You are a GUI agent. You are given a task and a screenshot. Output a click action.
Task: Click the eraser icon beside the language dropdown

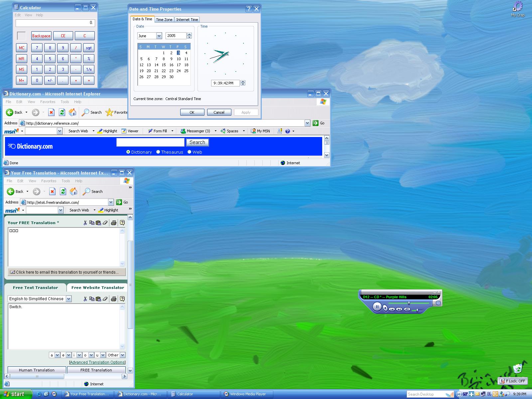pyautogui.click(x=105, y=299)
